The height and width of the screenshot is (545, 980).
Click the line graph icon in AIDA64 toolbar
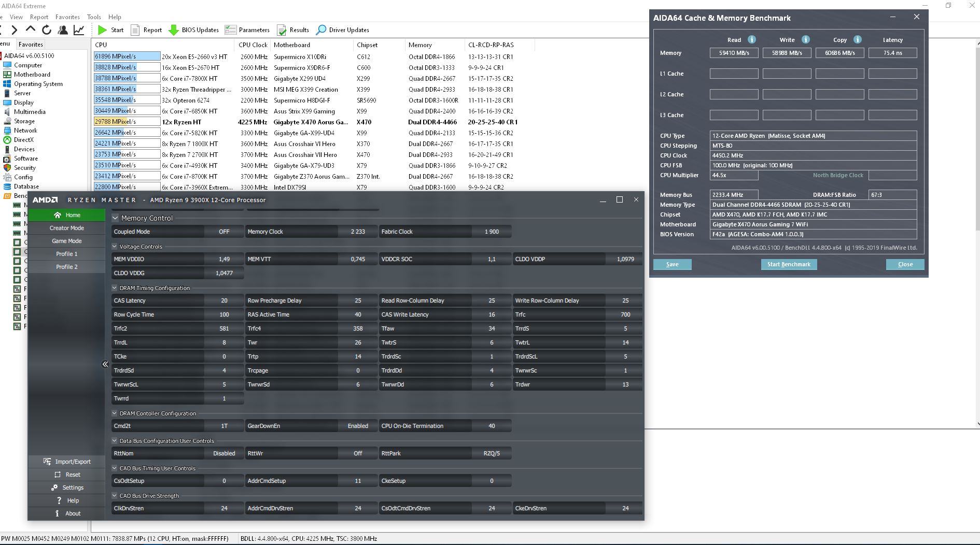[79, 30]
